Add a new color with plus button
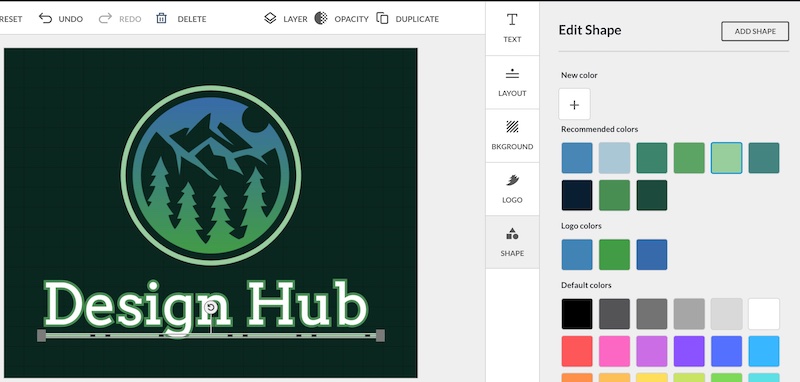 [x=574, y=105]
